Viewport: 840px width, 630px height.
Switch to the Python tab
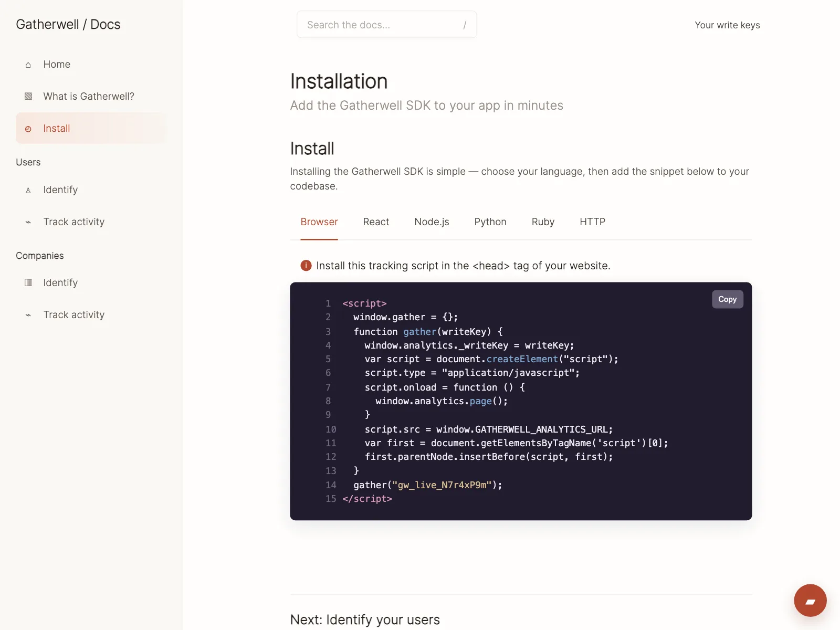click(490, 222)
